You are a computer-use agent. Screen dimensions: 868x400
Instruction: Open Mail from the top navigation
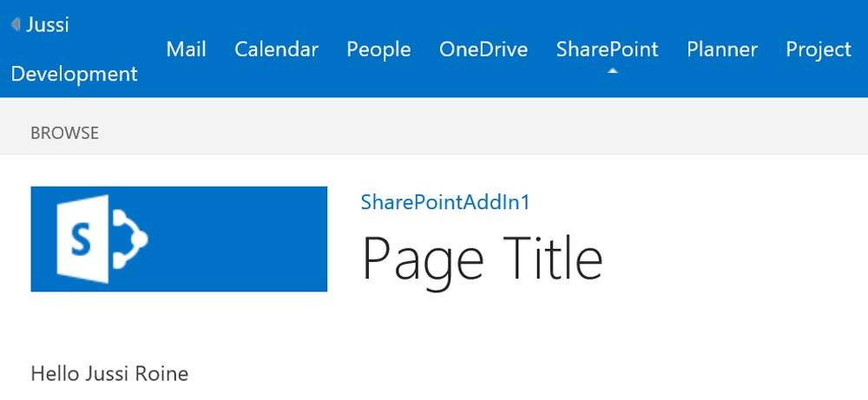(x=186, y=49)
